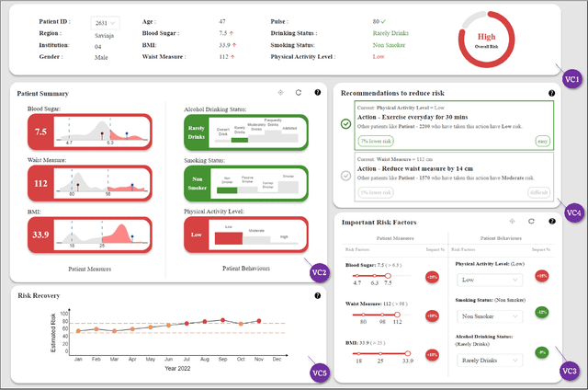Click the Patient Summary crosshair icon
The height and width of the screenshot is (390, 588).
click(280, 93)
